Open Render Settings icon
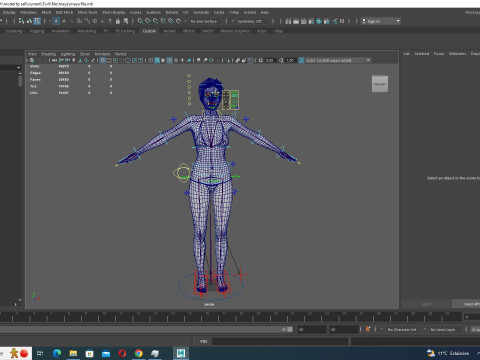This screenshot has width=480, height=360. [311, 21]
